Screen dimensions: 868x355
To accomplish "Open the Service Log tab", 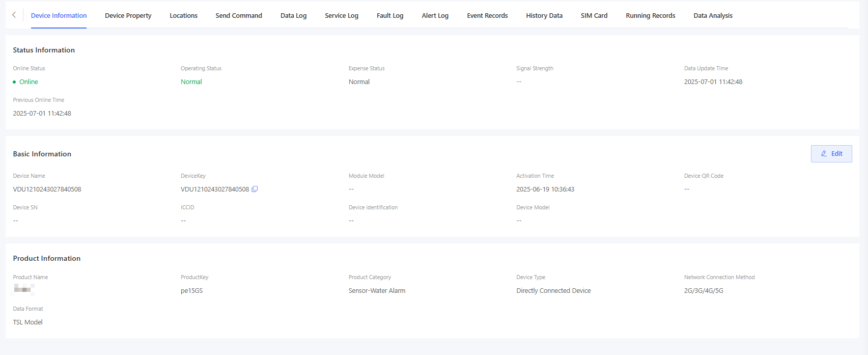I will pos(341,16).
